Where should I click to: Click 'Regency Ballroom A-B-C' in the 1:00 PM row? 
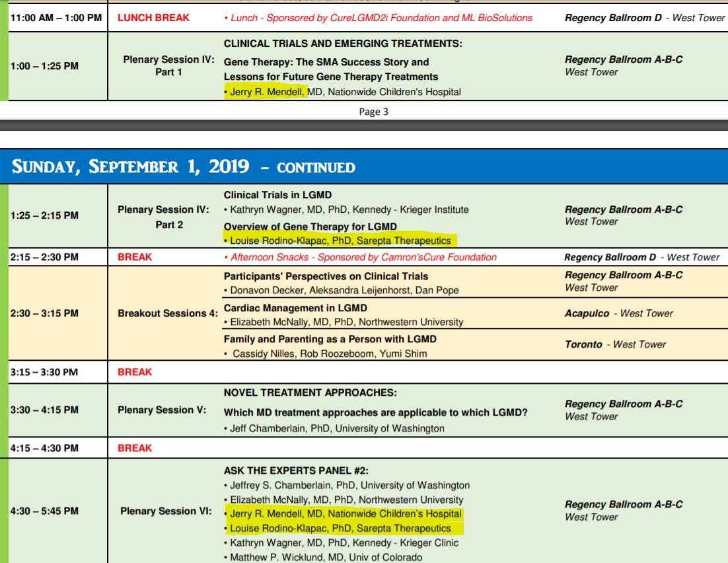click(x=624, y=60)
